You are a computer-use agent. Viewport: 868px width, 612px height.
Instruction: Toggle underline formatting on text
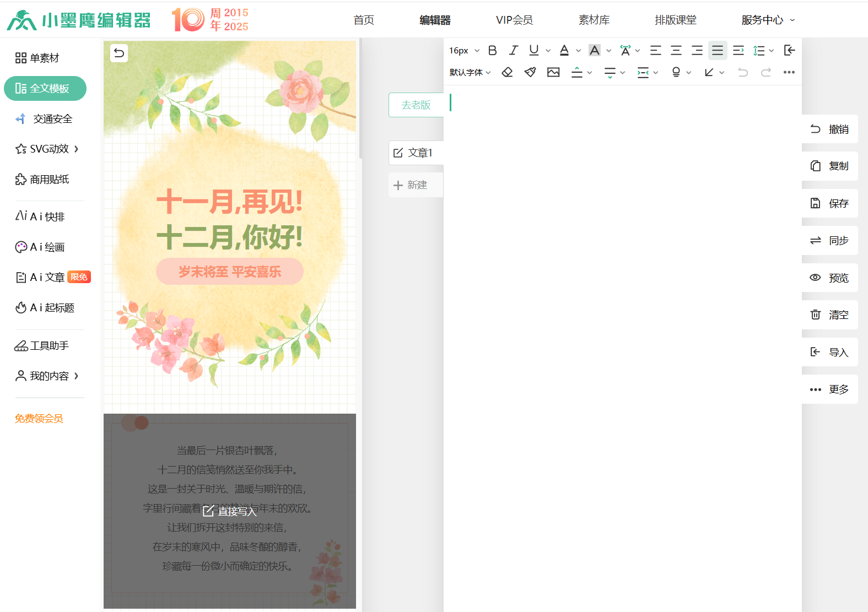(x=533, y=51)
